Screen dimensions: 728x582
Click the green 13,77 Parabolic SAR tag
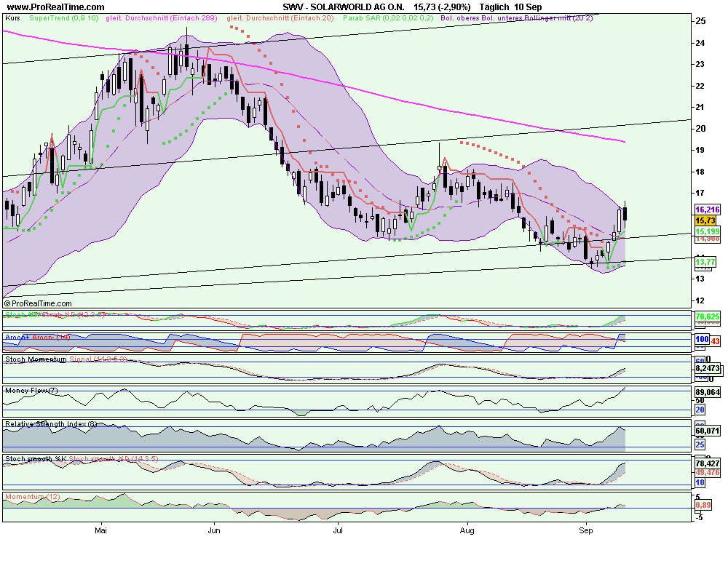pyautogui.click(x=705, y=262)
